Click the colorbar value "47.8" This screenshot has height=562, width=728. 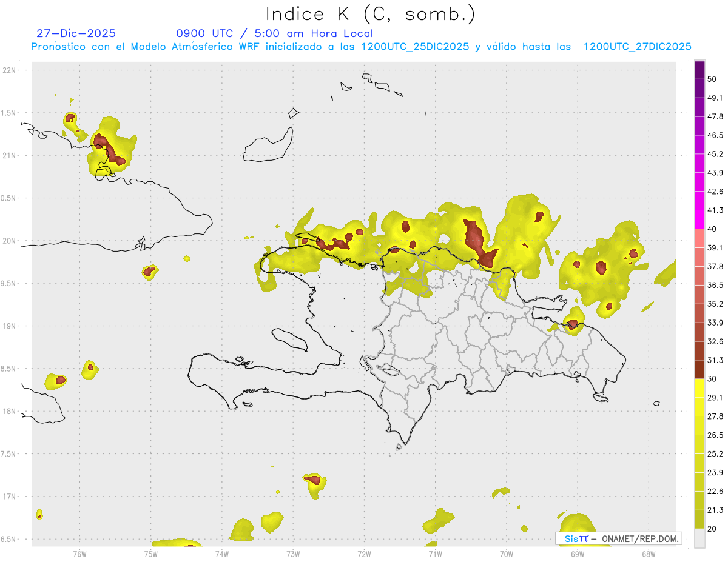tap(715, 116)
